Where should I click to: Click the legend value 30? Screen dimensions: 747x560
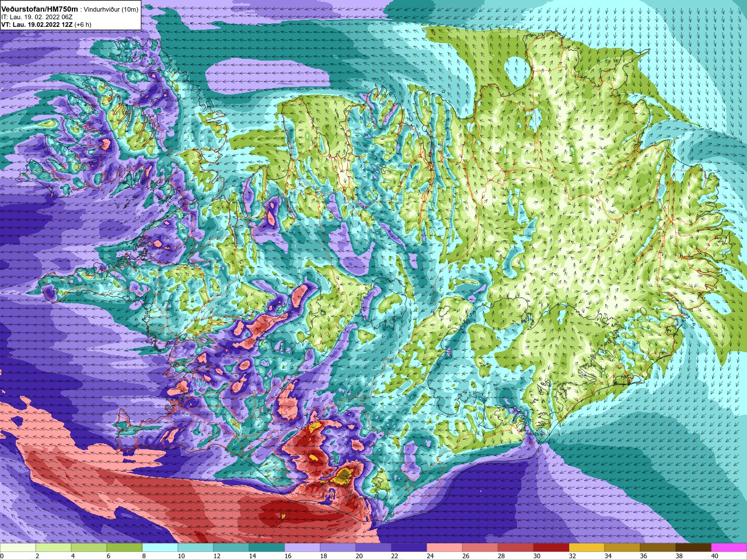(x=537, y=556)
